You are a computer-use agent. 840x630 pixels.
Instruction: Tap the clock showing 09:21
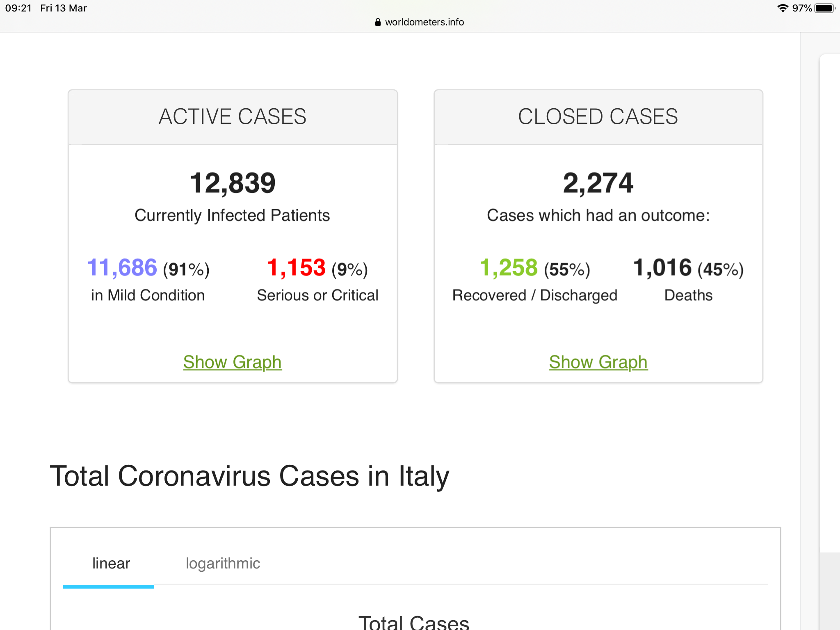(x=18, y=8)
